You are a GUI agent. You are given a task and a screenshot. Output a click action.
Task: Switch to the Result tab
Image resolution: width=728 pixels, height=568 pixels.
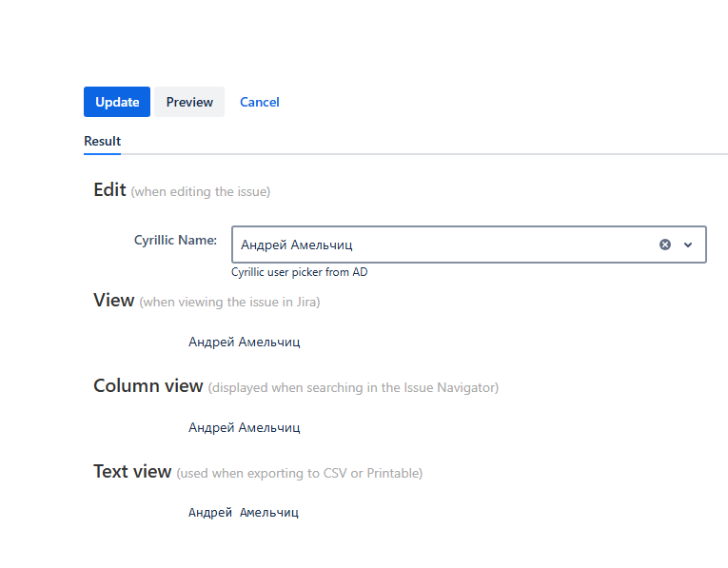(102, 141)
